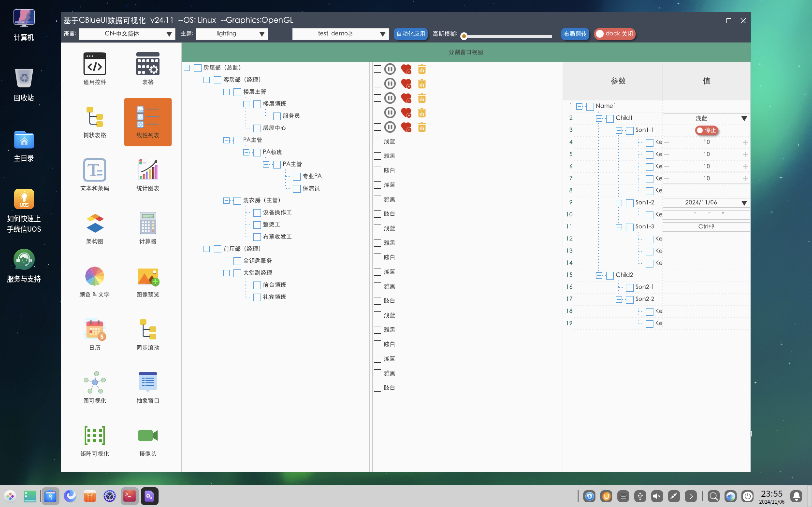Collapse the 客房部（经理）tree node
The width and height of the screenshot is (812, 507).
(207, 80)
